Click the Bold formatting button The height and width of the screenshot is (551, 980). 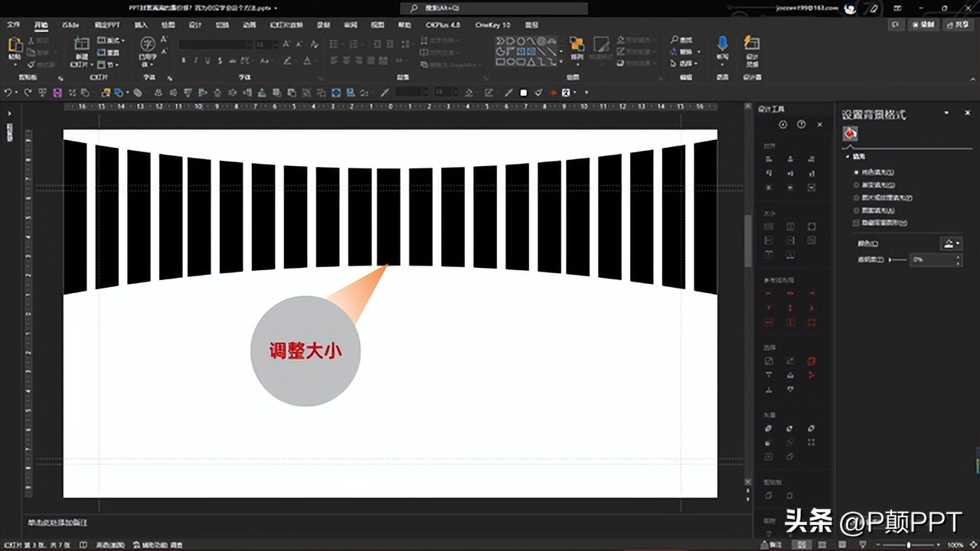[184, 60]
